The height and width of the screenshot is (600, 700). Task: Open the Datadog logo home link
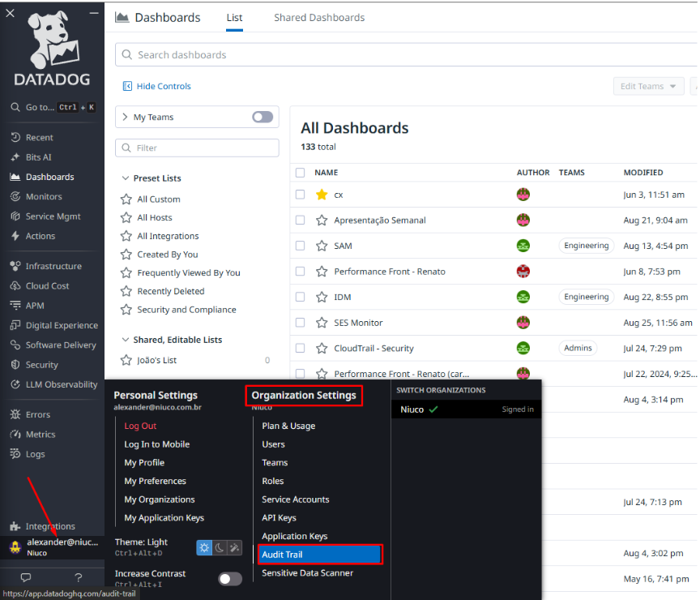[52, 49]
